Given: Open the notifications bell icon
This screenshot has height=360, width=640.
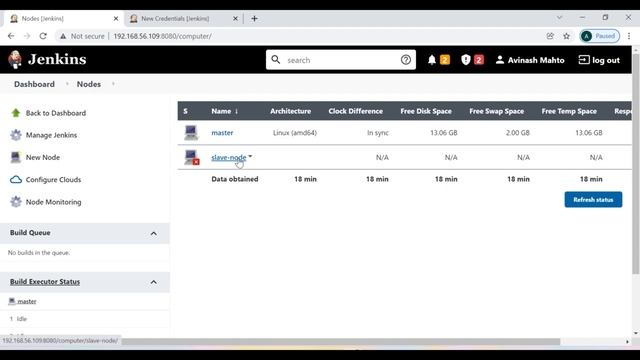Looking at the screenshot, I should pos(431,60).
